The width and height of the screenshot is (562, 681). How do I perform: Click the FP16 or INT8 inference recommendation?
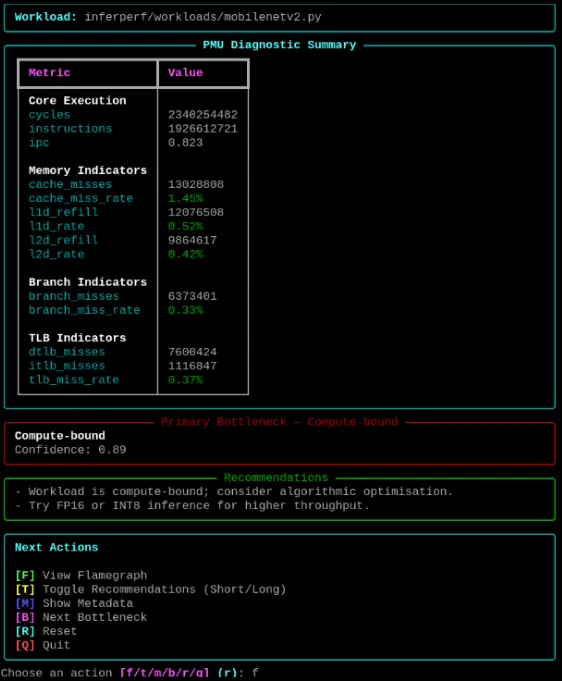click(x=192, y=505)
